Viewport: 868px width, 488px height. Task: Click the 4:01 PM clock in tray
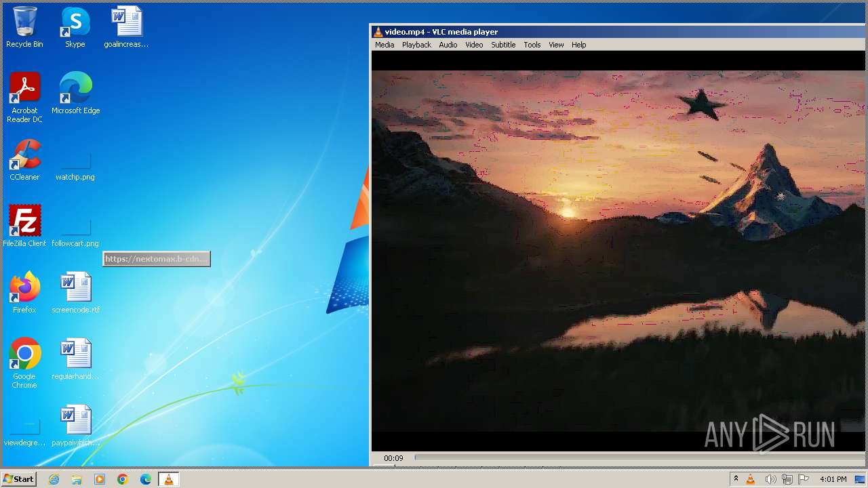pos(833,479)
